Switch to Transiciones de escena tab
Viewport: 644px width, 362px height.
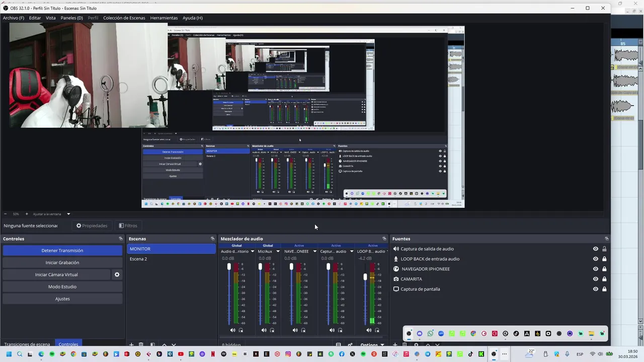(x=27, y=344)
